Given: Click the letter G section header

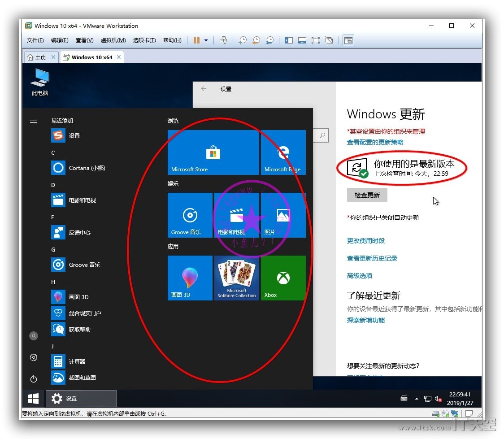Looking at the screenshot, I should [53, 249].
